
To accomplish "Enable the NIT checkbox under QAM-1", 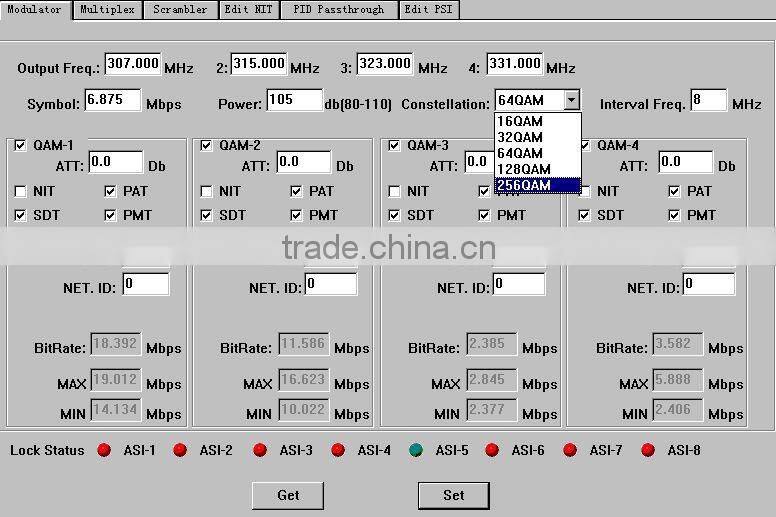I will click(21, 191).
